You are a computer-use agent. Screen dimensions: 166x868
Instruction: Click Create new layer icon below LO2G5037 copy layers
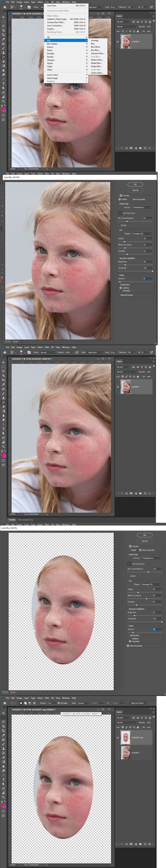tap(145, 844)
